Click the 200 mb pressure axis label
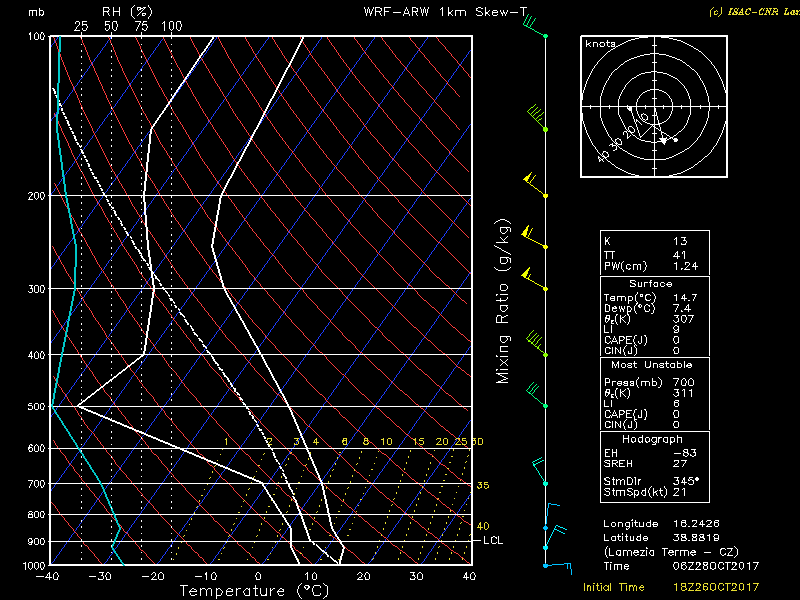800x600 pixels. tap(36, 196)
